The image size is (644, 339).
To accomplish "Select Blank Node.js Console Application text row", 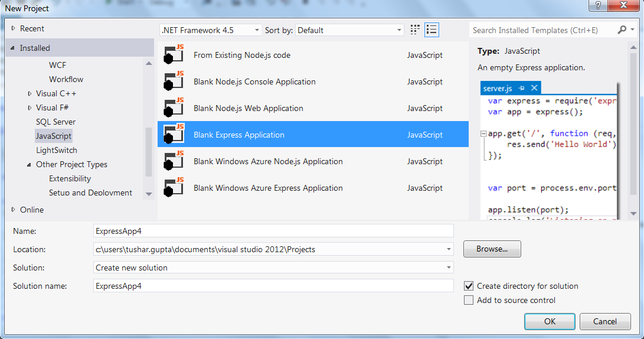I will [x=254, y=82].
